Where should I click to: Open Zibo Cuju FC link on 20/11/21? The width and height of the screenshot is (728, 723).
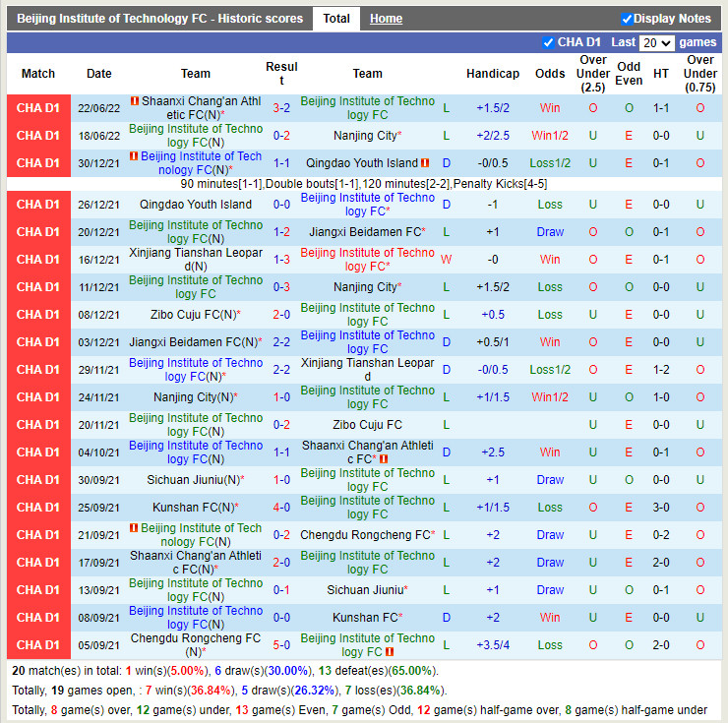[x=367, y=425]
